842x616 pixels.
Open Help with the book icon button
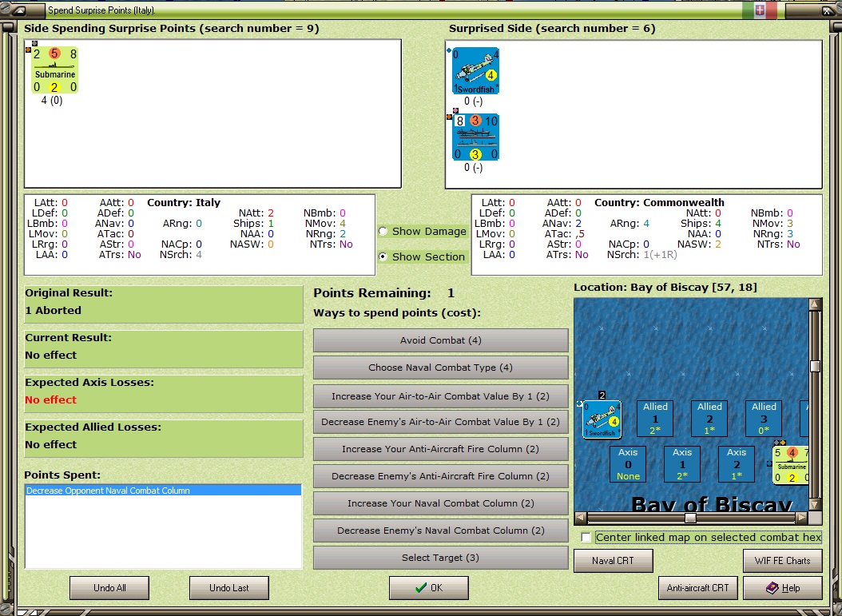click(x=782, y=588)
